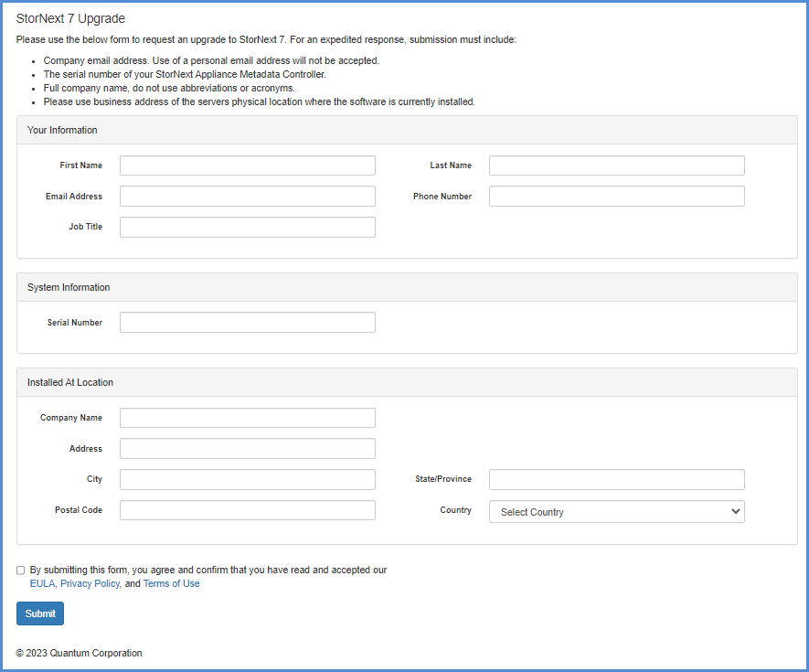
Task: Open the EULA link
Action: pos(42,583)
